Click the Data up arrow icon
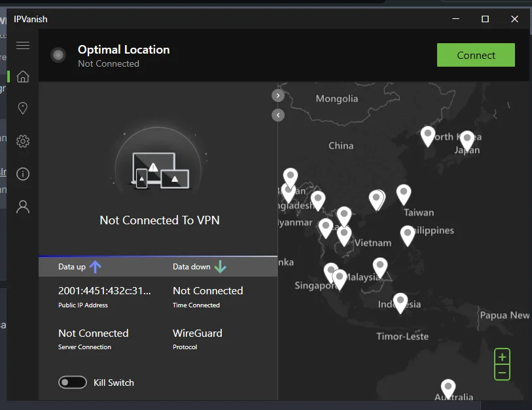This screenshot has width=532, height=410. [x=96, y=267]
